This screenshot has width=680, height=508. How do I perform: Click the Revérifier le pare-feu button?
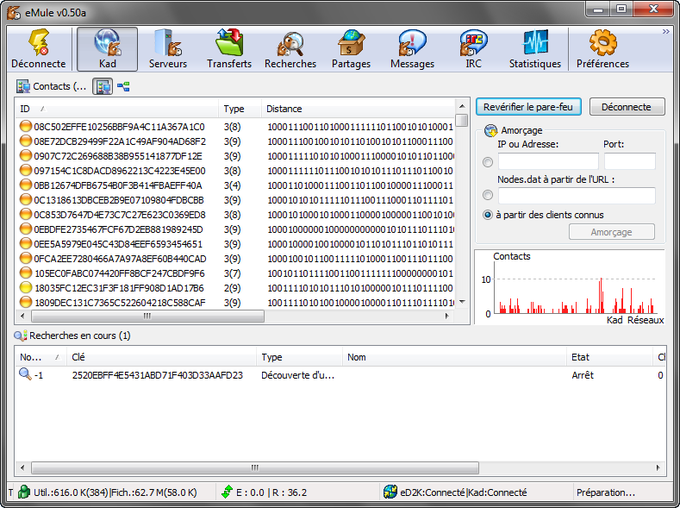click(x=528, y=107)
